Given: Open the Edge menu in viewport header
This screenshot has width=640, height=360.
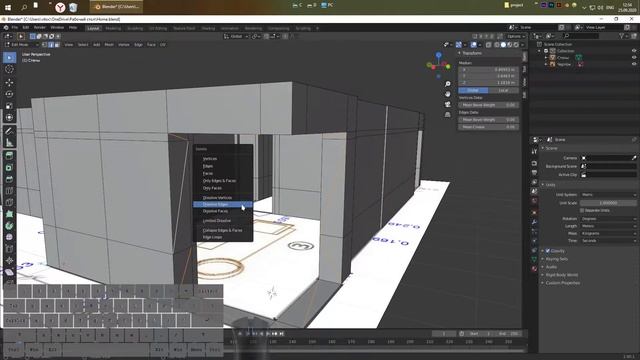Looking at the screenshot, I should pos(138,45).
